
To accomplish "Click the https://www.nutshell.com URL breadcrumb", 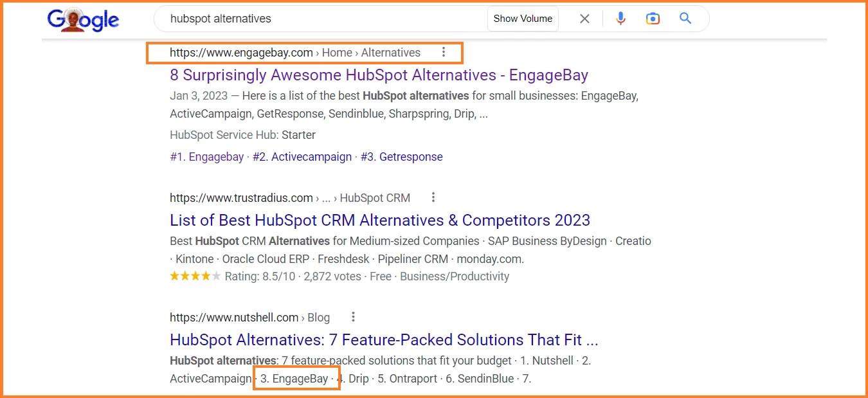I will tap(234, 317).
